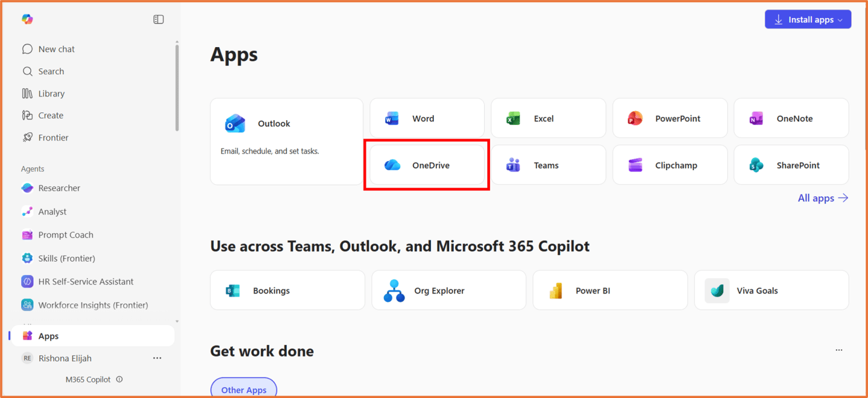Viewport: 868px width, 398px height.
Task: Launch PowerPoint from the Apps grid
Action: [670, 118]
